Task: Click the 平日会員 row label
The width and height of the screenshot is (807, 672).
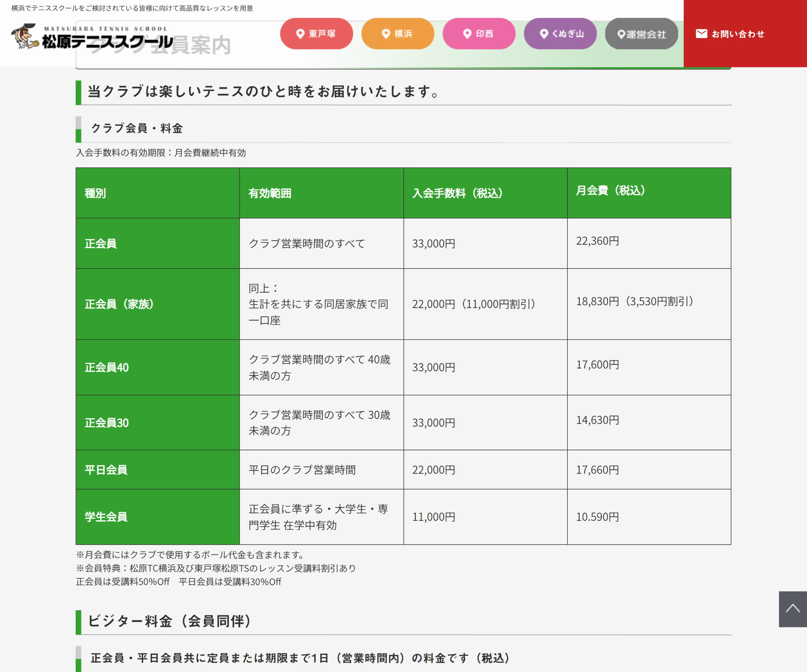Action: click(x=158, y=470)
